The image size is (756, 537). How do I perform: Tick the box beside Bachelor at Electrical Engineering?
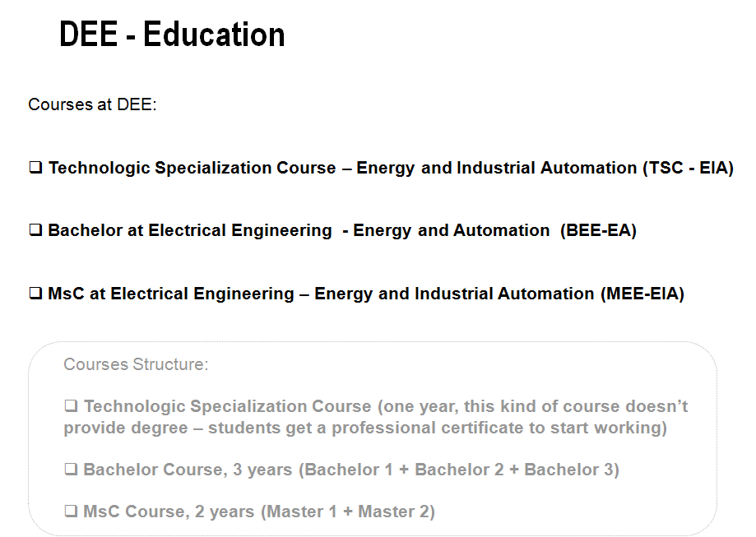point(35,230)
